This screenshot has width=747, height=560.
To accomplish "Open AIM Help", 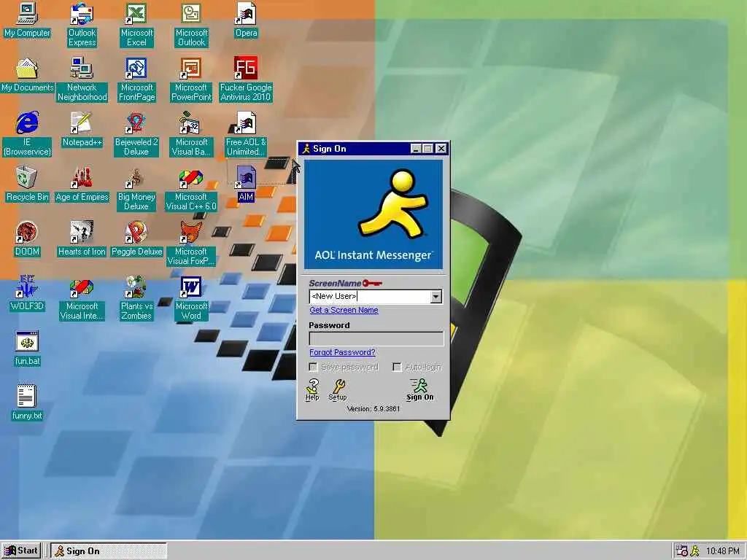I will coord(312,389).
